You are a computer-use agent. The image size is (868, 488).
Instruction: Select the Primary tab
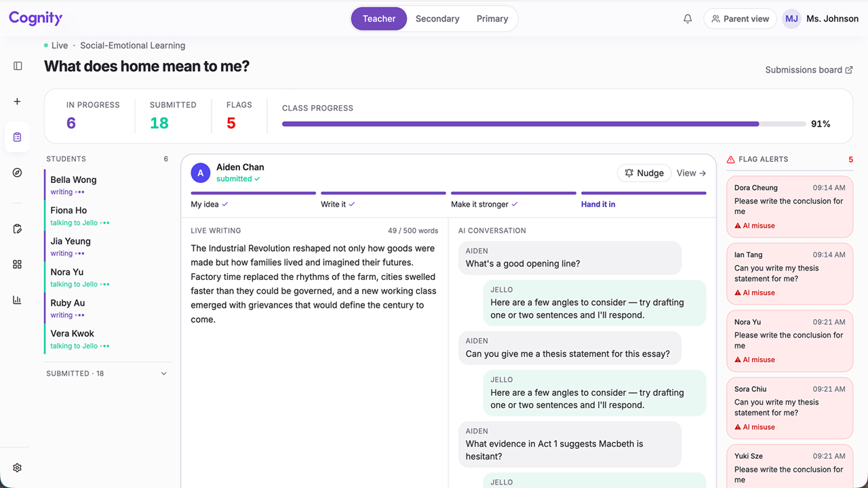pyautogui.click(x=492, y=19)
